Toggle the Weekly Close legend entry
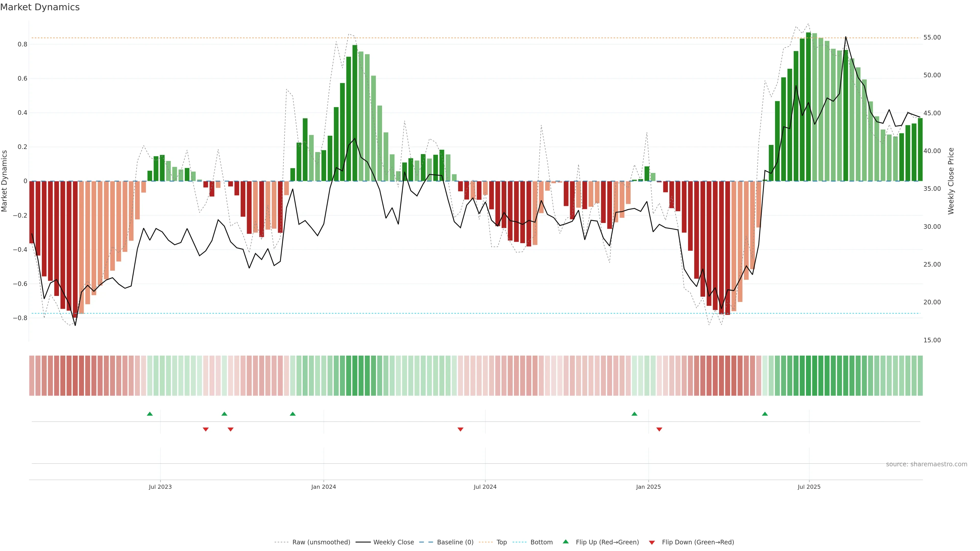 [393, 542]
